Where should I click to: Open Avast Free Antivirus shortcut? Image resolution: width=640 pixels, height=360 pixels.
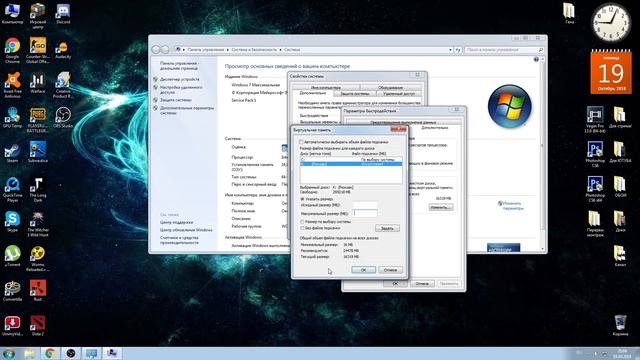[12, 85]
